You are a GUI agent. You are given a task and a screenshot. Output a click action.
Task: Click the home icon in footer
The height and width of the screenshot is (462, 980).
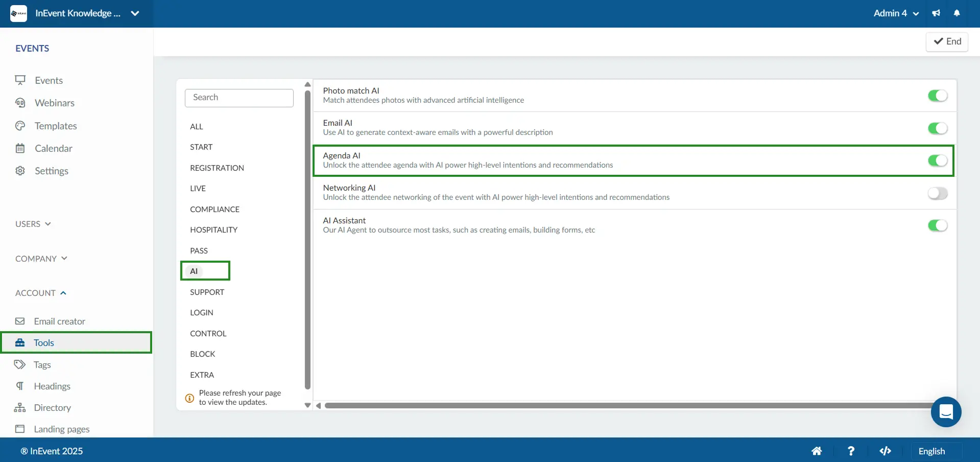(x=817, y=451)
